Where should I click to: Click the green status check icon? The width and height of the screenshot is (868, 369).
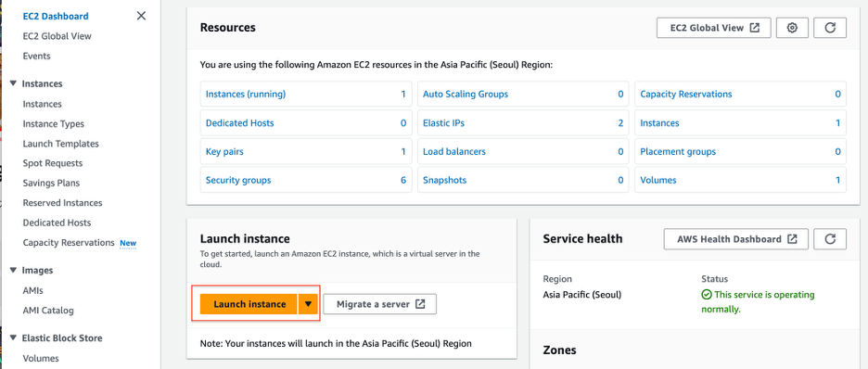707,295
